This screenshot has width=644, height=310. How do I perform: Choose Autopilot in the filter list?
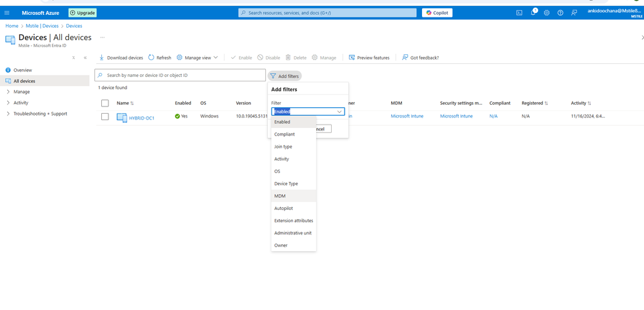[294, 209]
